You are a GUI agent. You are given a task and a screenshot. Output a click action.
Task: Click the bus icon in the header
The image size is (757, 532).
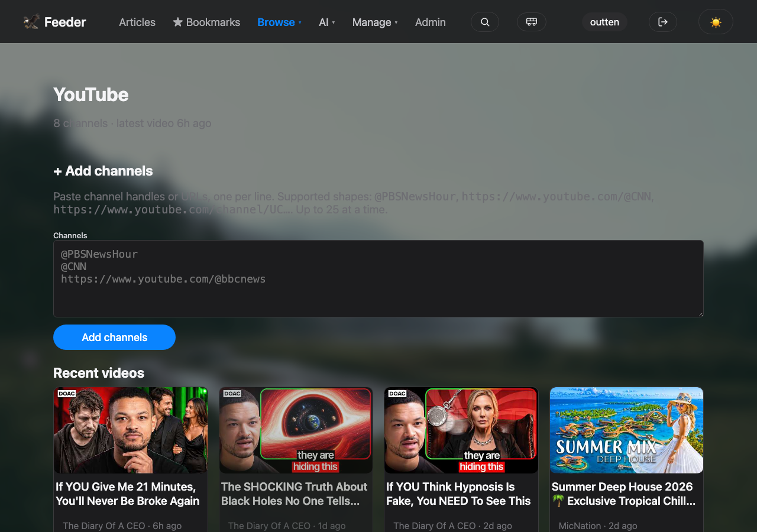pos(532,22)
